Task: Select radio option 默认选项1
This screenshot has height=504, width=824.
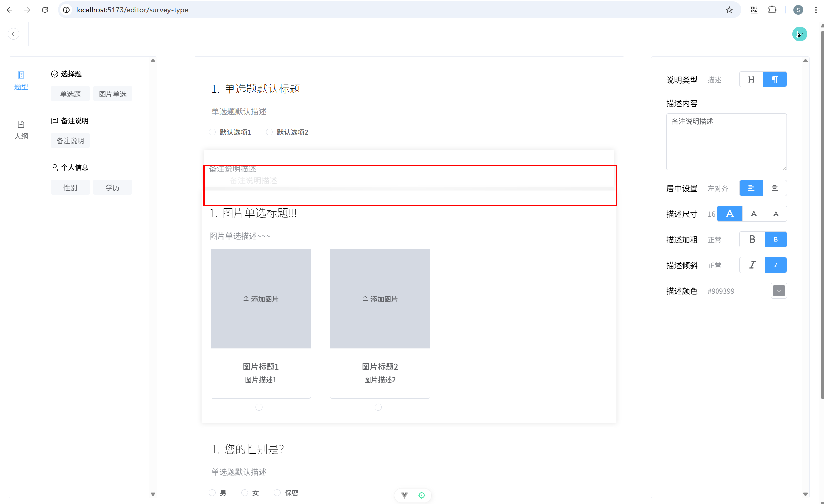Action: (212, 132)
